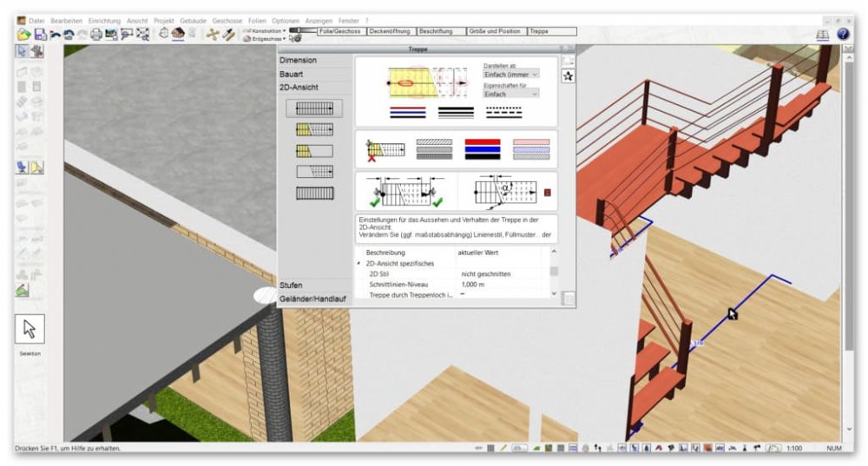Select the dashed line style set

pos(504,113)
